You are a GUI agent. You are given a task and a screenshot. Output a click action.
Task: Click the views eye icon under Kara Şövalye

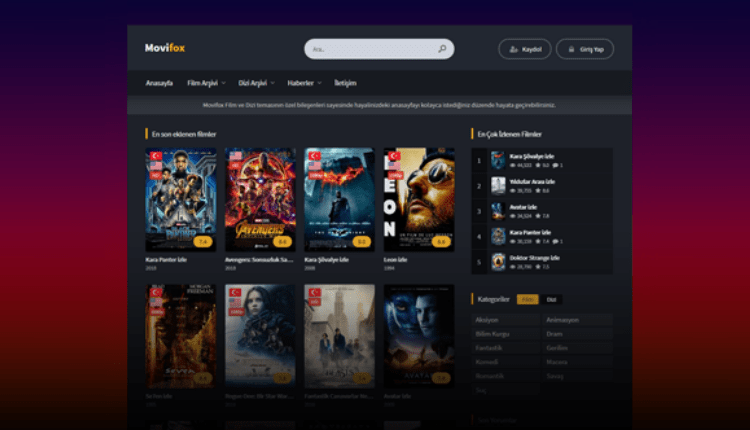(x=513, y=165)
